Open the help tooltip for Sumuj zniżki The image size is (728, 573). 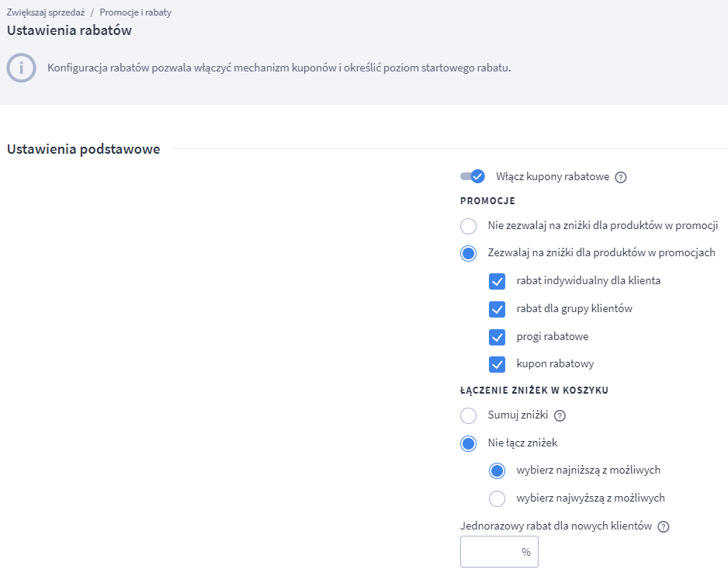[x=560, y=415]
